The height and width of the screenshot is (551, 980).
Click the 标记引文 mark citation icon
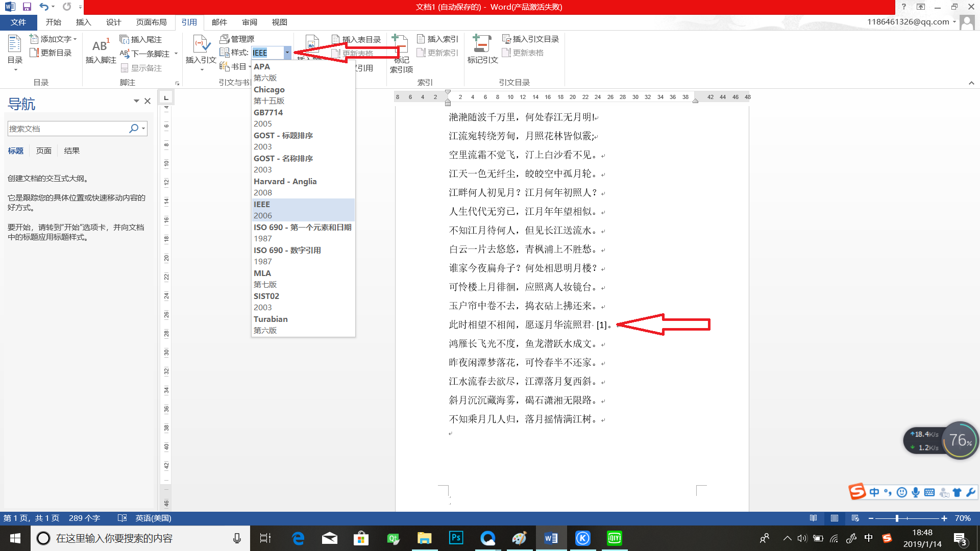(x=482, y=49)
